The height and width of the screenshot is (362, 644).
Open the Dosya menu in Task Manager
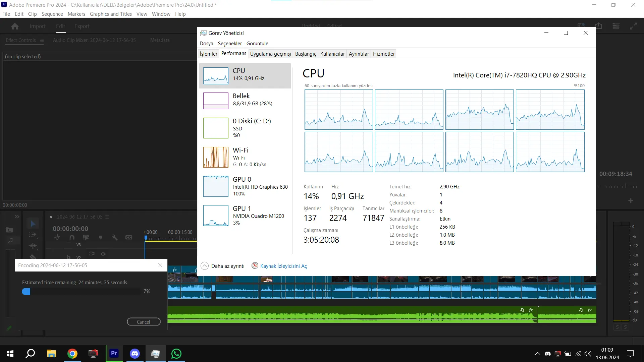[206, 44]
